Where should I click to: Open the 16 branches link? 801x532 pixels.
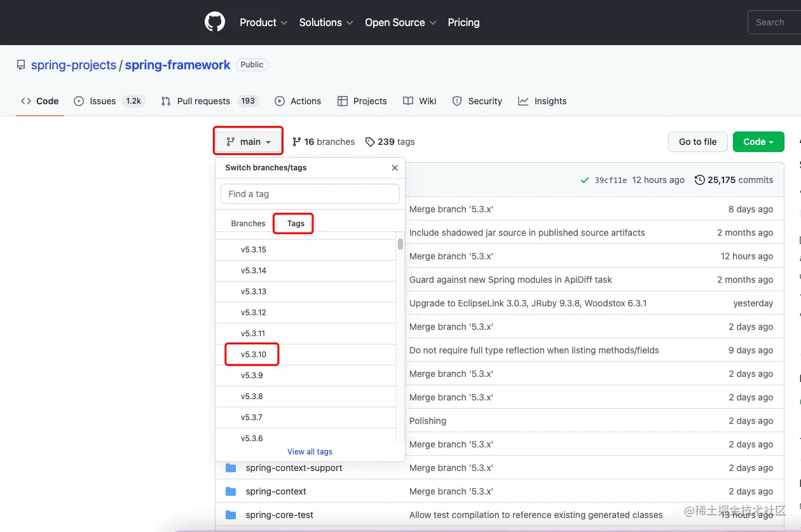324,142
